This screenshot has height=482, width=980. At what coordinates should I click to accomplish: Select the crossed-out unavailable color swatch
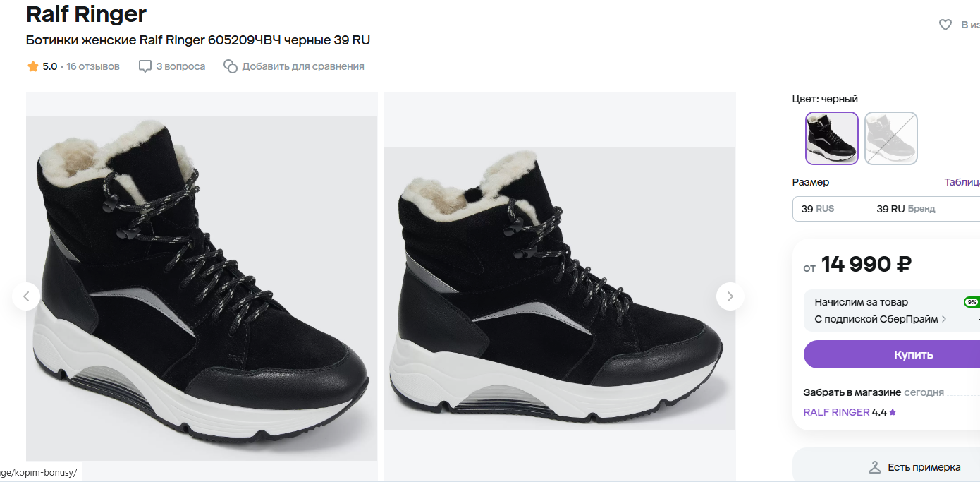(891, 138)
